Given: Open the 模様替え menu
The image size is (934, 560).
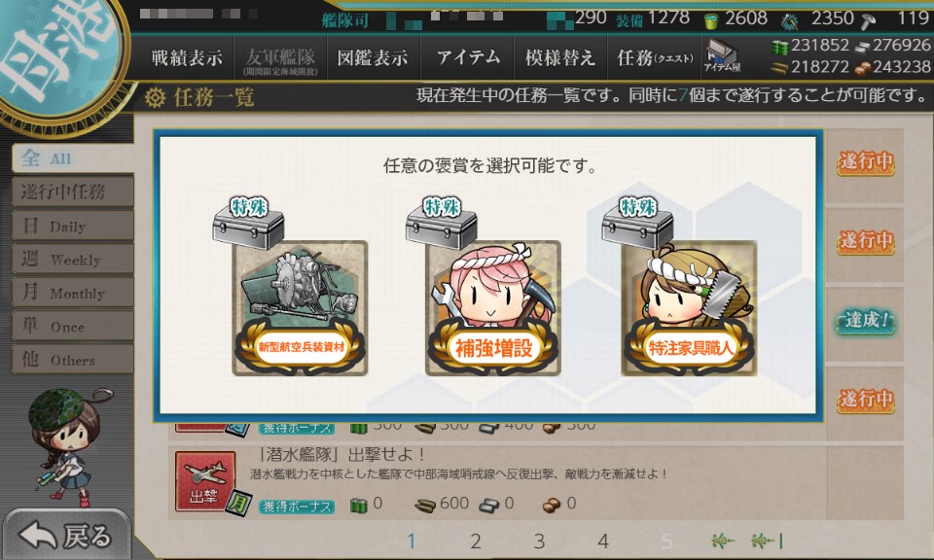Looking at the screenshot, I should [560, 57].
